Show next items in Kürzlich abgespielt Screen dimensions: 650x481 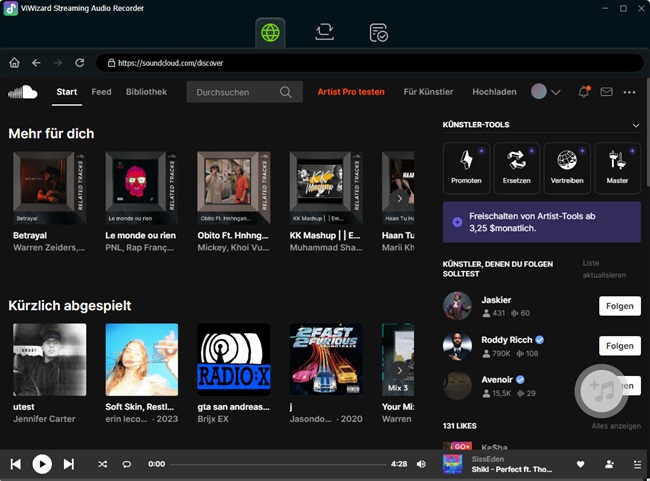[x=400, y=370]
